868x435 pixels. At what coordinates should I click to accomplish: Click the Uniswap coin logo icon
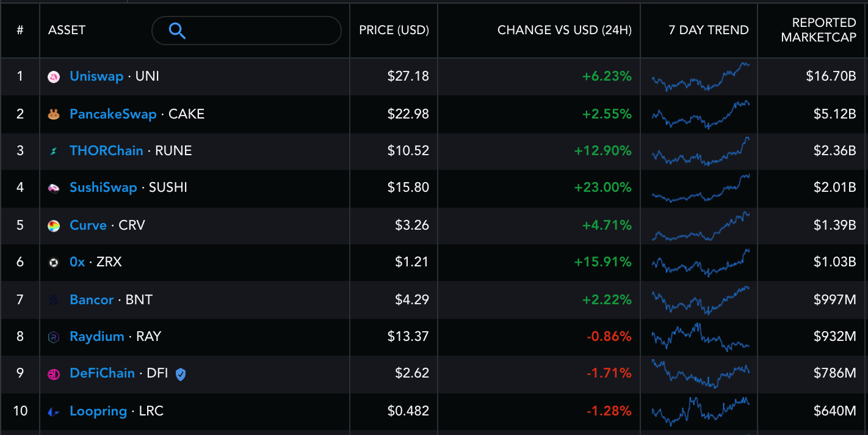pos(54,77)
